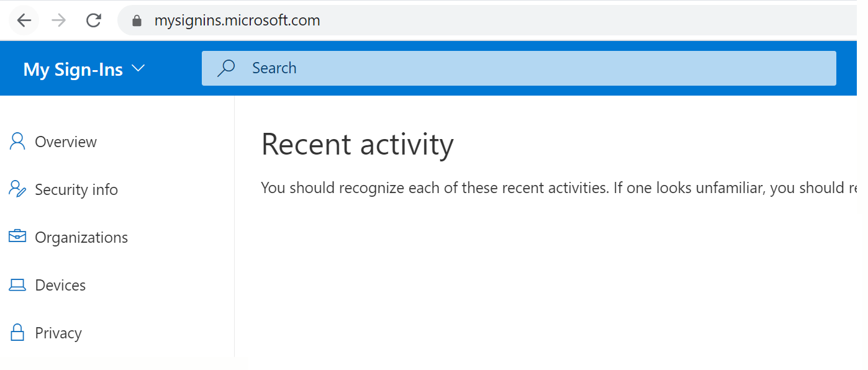The image size is (868, 370).
Task: Open the Privacy section from the sidebar
Action: [58, 333]
